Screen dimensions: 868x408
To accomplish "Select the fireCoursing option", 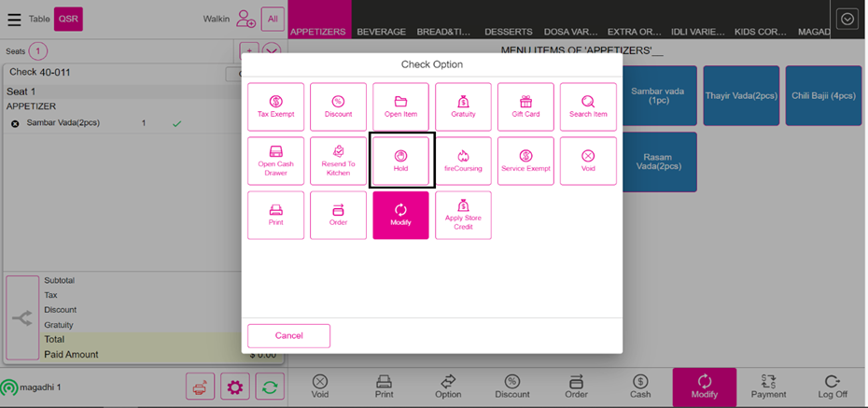I will click(x=463, y=162).
